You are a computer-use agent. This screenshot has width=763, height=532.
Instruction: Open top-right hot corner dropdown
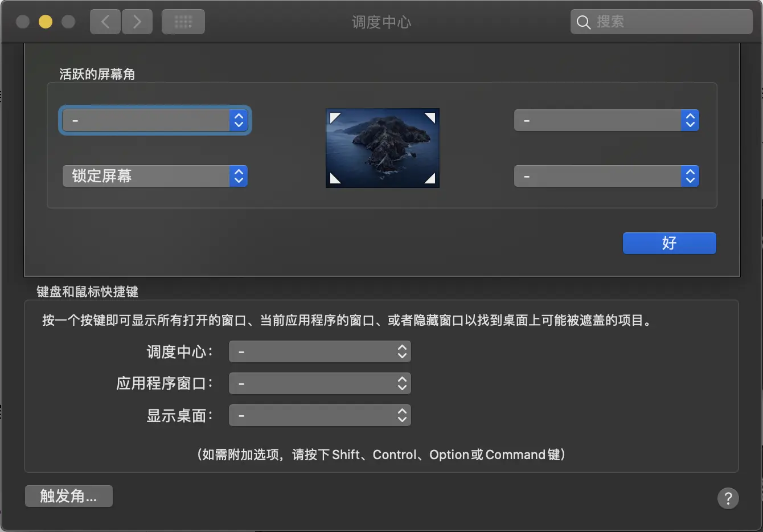click(606, 121)
